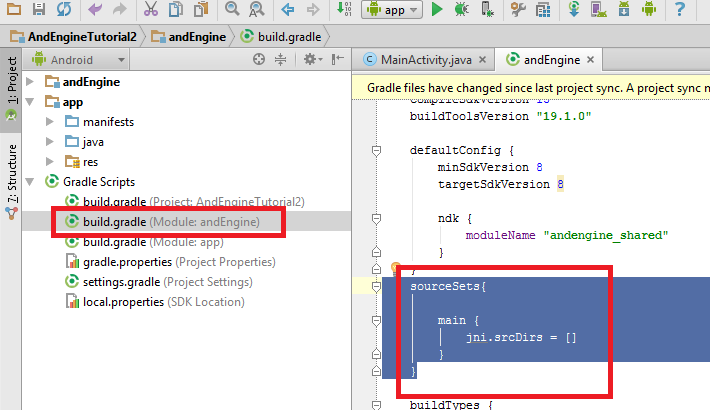Click the Cut scissors icon
The height and width of the screenshot is (410, 710).
point(150,10)
